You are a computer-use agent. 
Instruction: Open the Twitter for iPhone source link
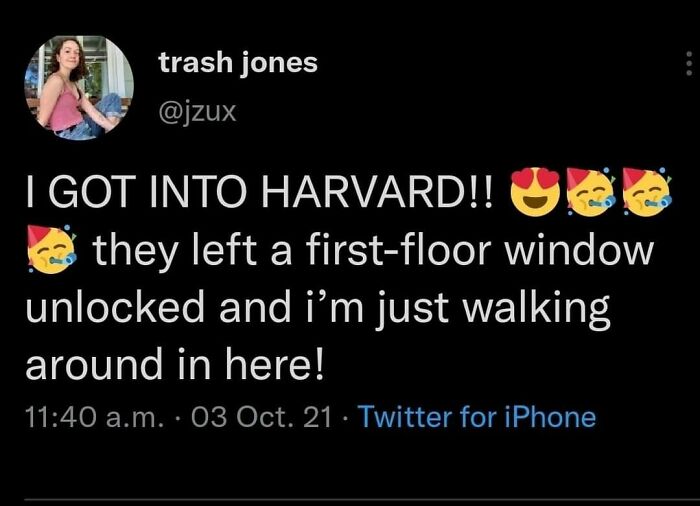(476, 416)
